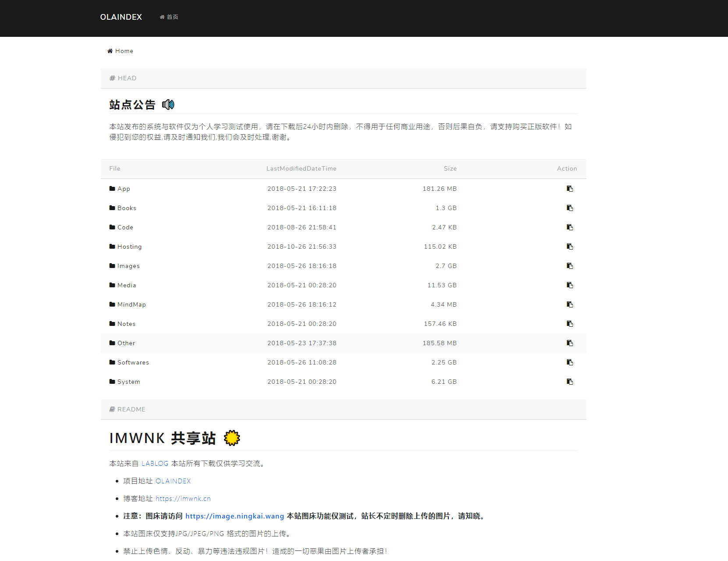Click the folder icon beside Notes
The image size is (728, 561).
pyautogui.click(x=112, y=324)
